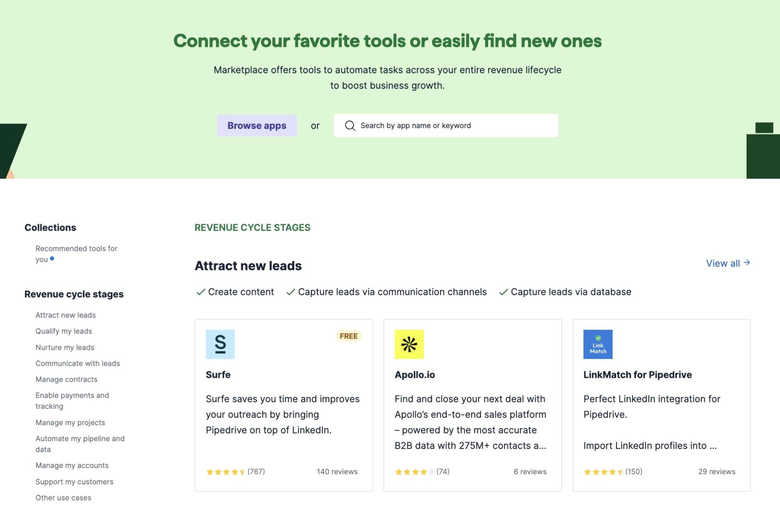Screen dimensions: 780x532
Task: Select Attract new leads in sidebar
Action: (x=66, y=315)
